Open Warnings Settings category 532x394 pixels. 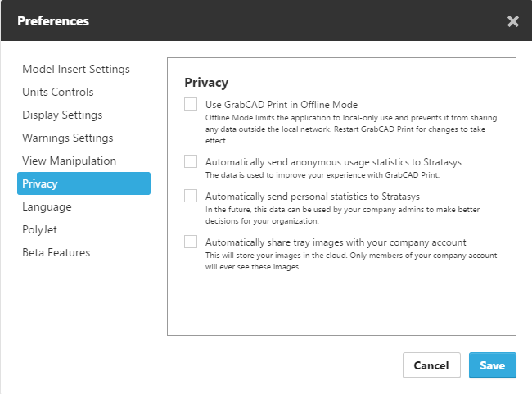pos(67,138)
